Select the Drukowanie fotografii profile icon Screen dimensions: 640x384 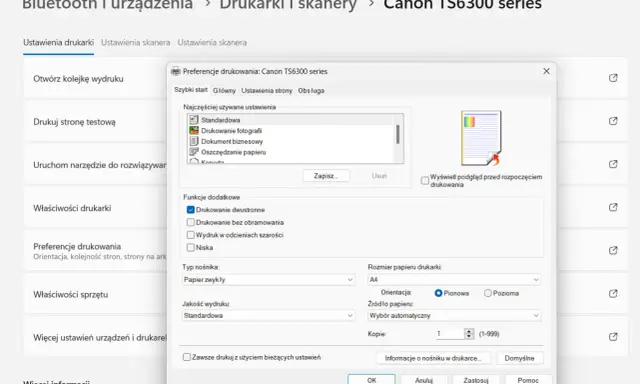(x=194, y=130)
